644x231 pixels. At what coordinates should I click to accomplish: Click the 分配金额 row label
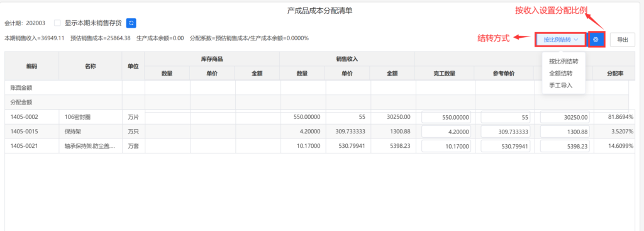click(21, 103)
